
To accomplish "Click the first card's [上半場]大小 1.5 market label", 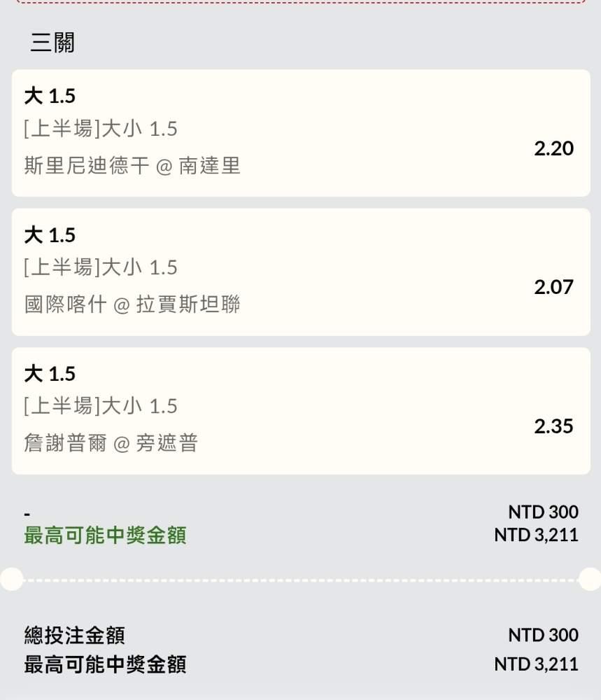I will point(101,129).
